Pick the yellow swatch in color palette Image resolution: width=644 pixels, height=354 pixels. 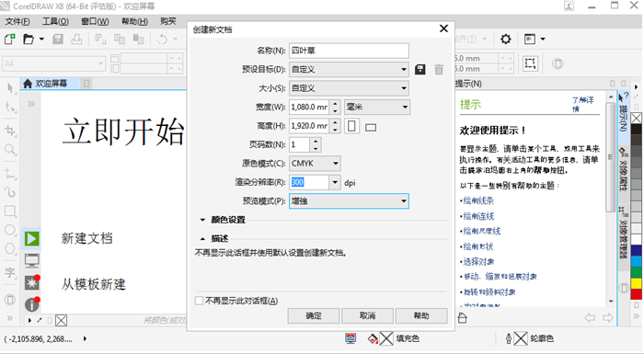pos(637,283)
